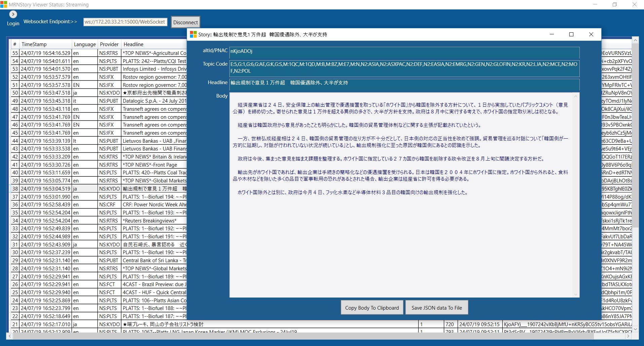Minimize the main MRNStory Viewer window
The image size is (644, 346).
595,4
